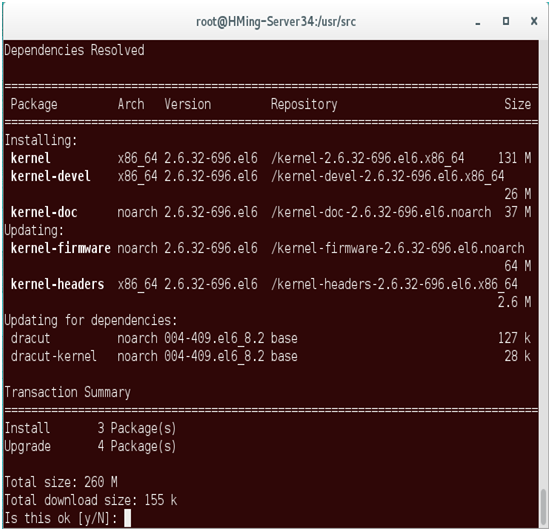Click the 'kernel-doc' package name
The width and height of the screenshot is (551, 531).
[44, 212]
